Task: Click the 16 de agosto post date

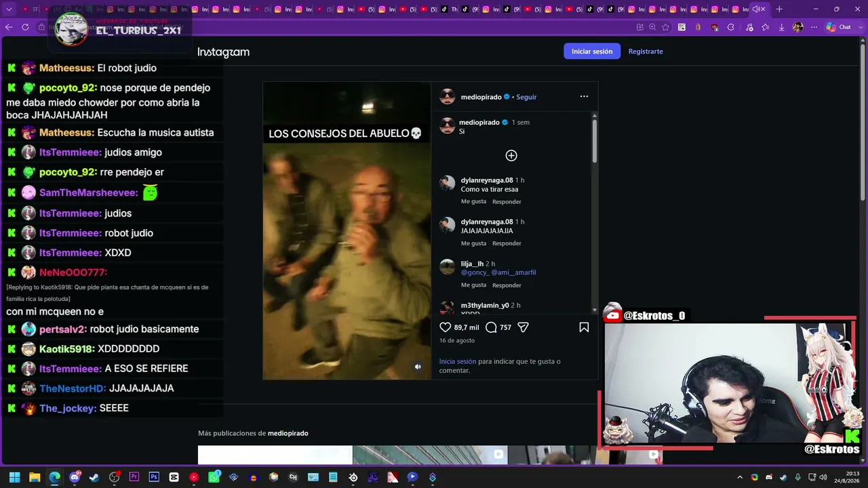Action: click(x=457, y=341)
